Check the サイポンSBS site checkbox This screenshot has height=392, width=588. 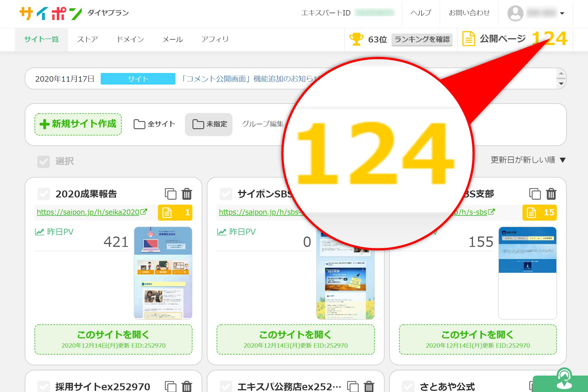point(226,194)
